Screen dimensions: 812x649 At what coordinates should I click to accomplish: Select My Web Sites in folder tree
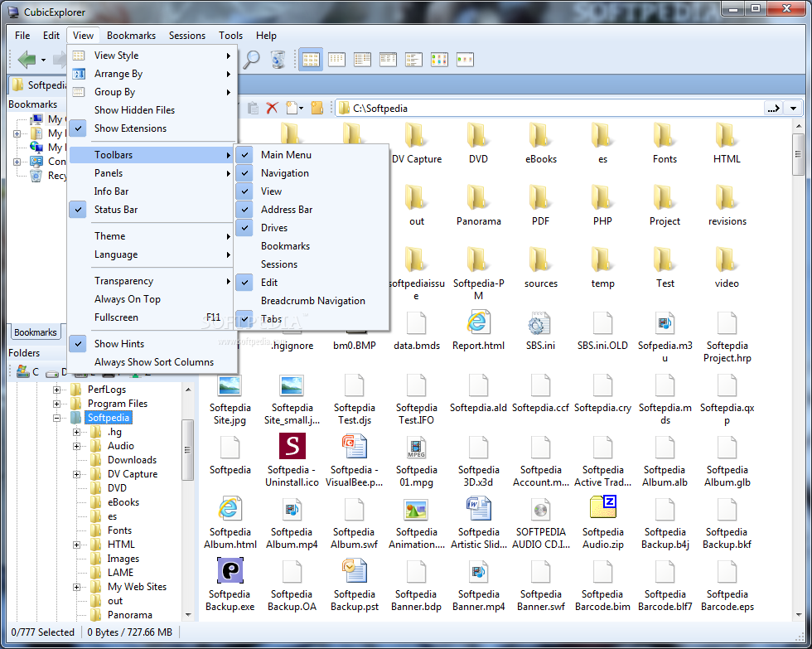[x=137, y=587]
